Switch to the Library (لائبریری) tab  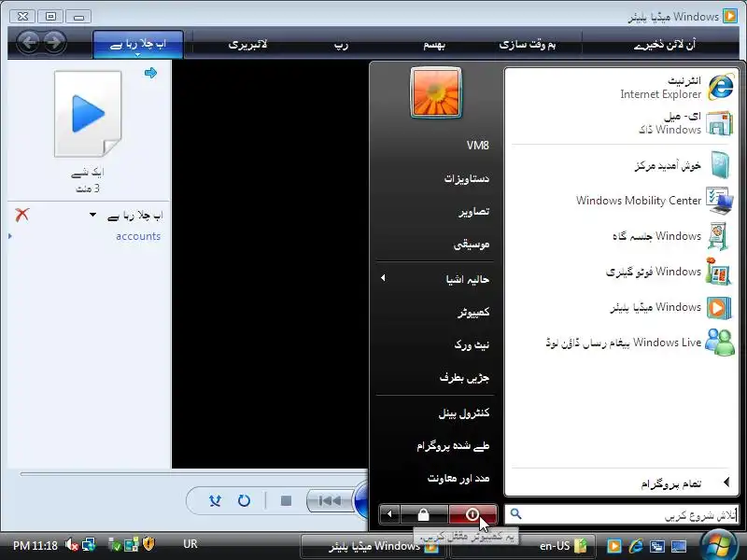247,44
